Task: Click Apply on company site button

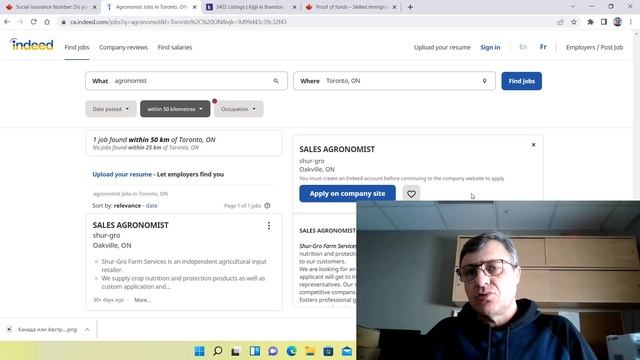Action: 347,193
